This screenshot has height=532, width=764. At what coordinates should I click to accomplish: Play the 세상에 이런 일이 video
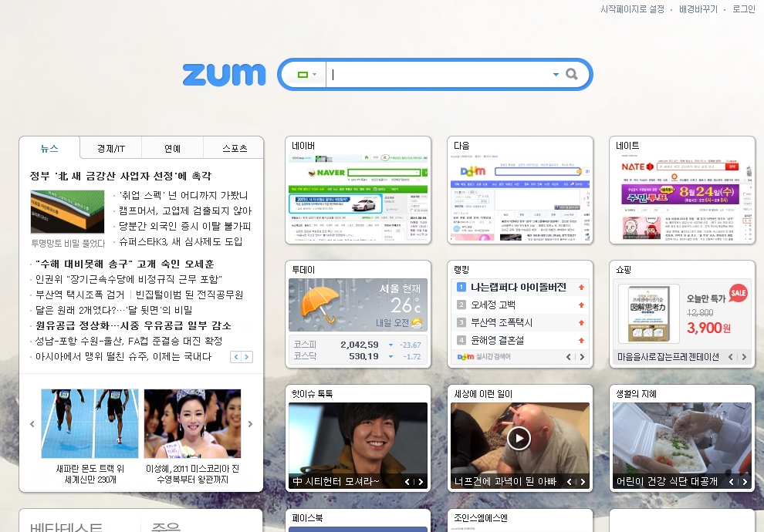tap(519, 439)
